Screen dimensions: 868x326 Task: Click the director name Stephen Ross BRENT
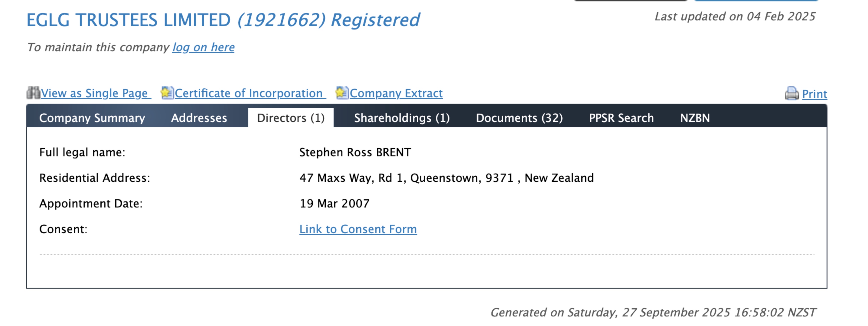coord(355,153)
